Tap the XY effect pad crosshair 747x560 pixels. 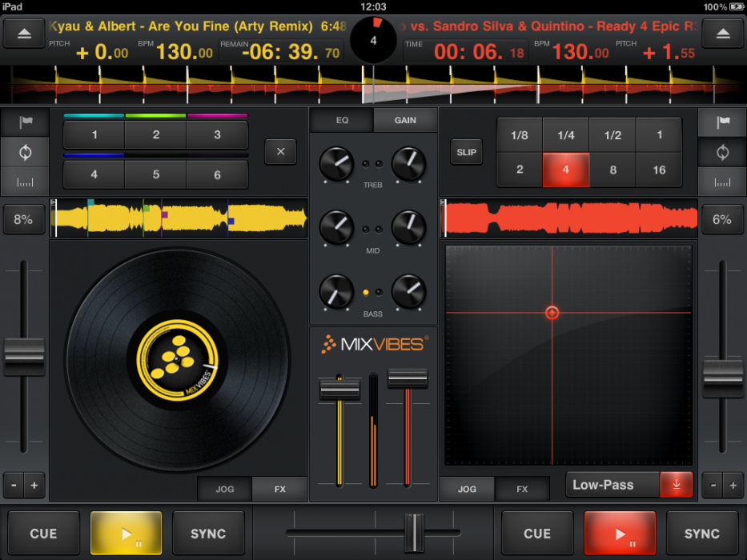click(x=552, y=313)
